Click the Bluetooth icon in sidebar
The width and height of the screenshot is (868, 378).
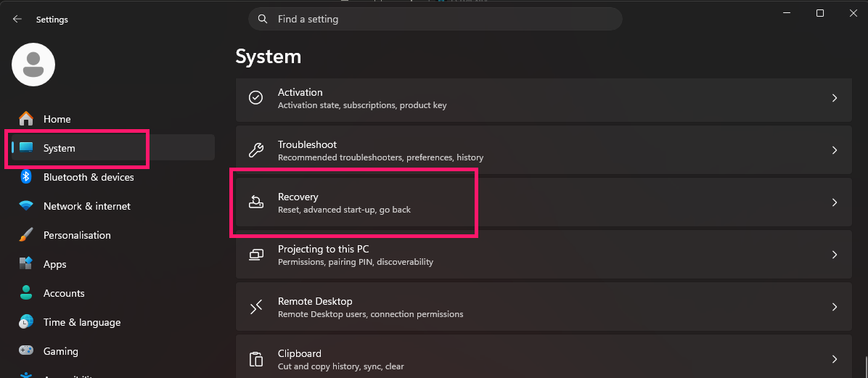click(26, 177)
